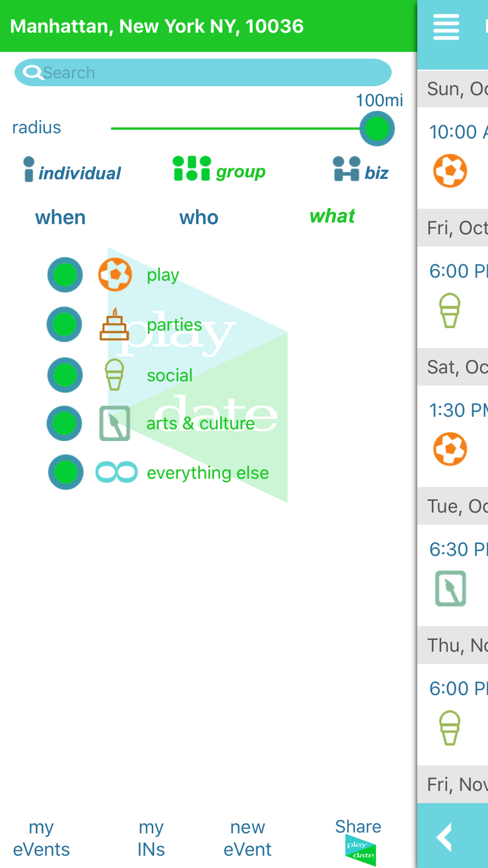
Task: Select the biz filter icon
Action: coord(346,169)
